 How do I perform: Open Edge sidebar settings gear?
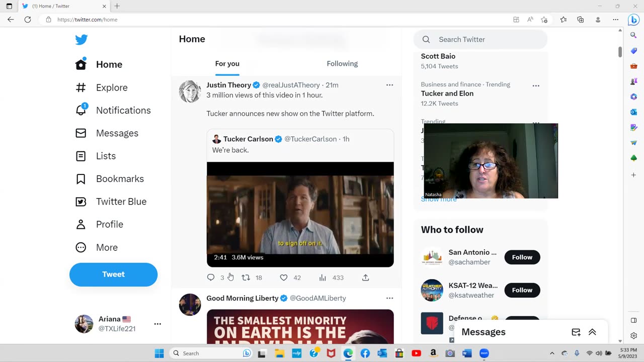[x=633, y=336]
